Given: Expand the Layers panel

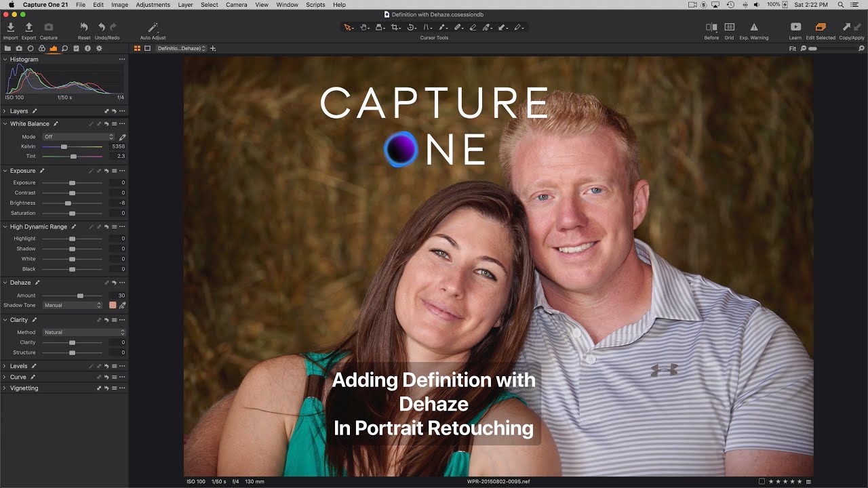Looking at the screenshot, I should click(5, 111).
